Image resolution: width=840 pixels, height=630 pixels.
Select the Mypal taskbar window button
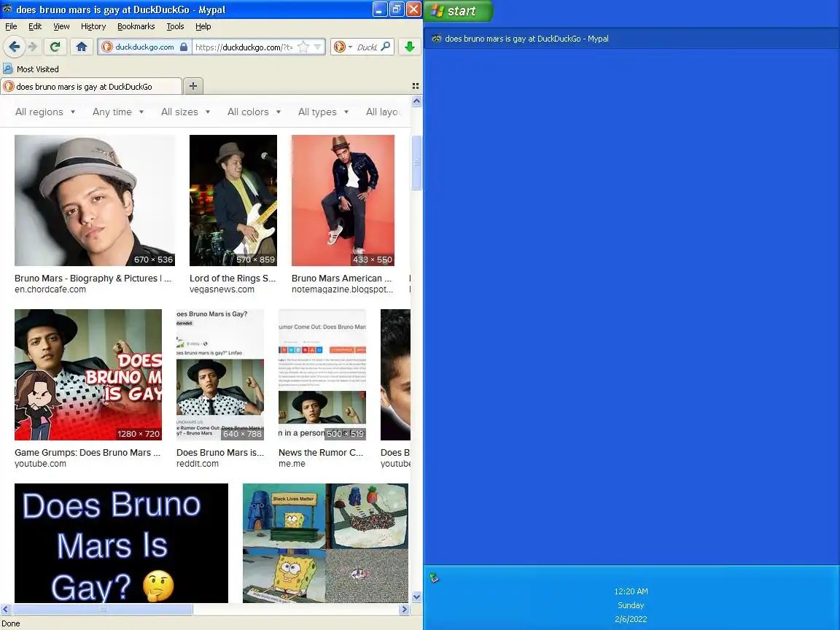tap(631, 39)
